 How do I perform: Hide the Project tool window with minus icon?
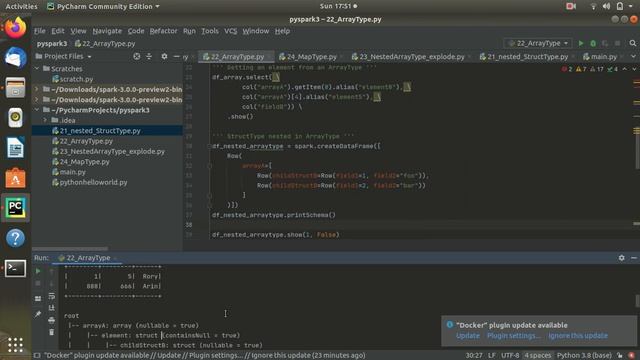[176, 56]
